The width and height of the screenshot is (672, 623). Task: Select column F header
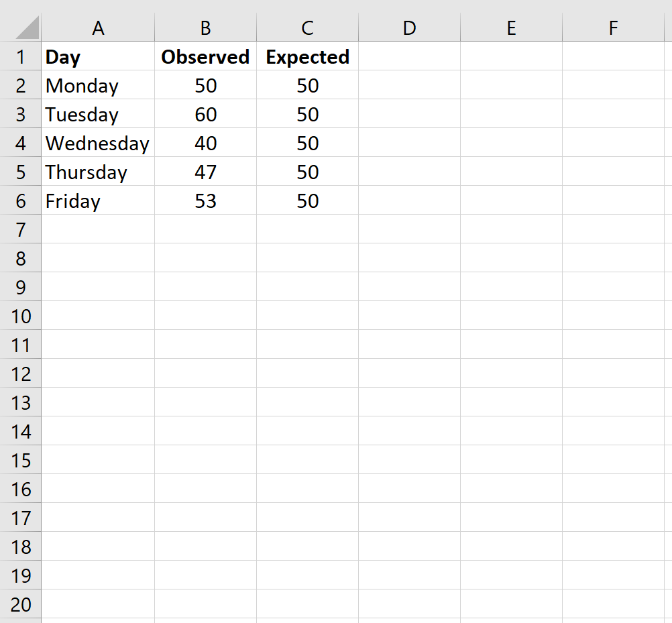613,28
